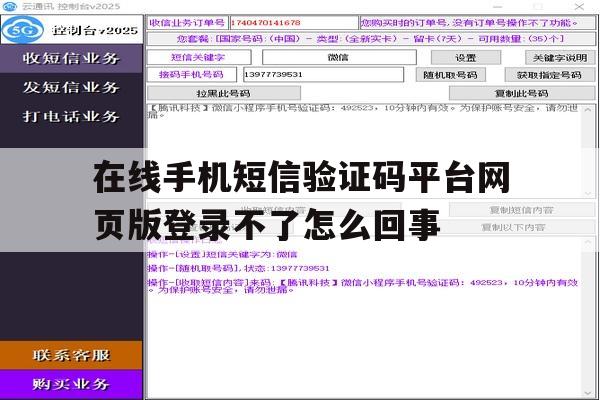Click SMS box scrollbar up arrow
The image size is (600, 400).
pos(588,109)
